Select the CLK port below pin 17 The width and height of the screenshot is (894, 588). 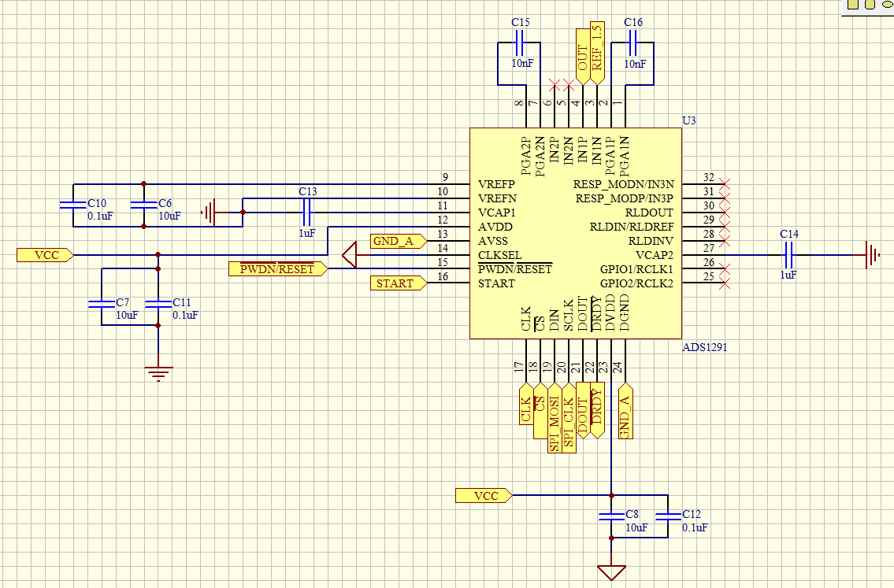point(525,404)
